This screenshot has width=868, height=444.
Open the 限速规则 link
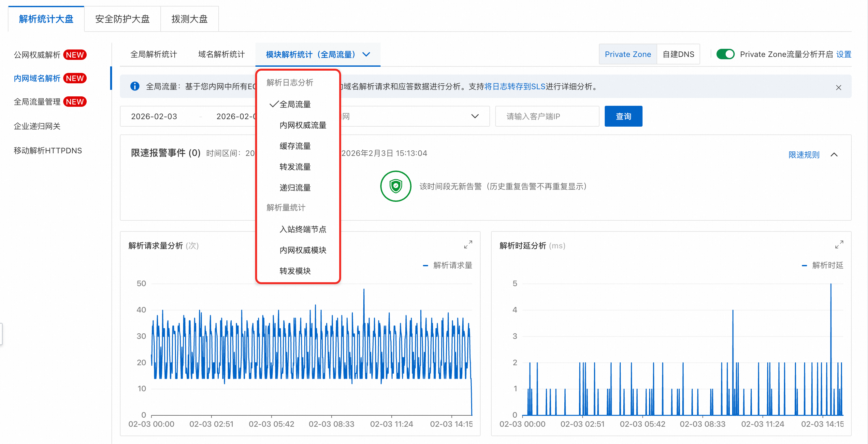[803, 155]
